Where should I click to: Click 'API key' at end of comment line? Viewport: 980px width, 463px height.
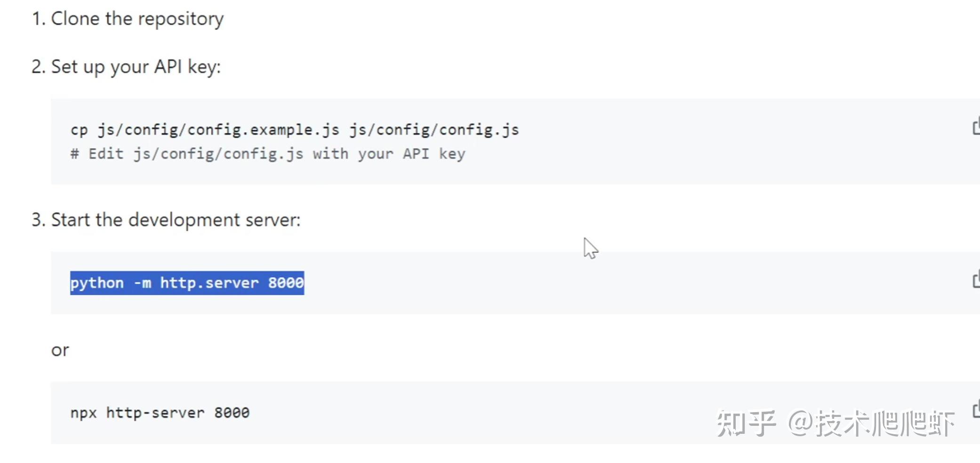point(434,154)
